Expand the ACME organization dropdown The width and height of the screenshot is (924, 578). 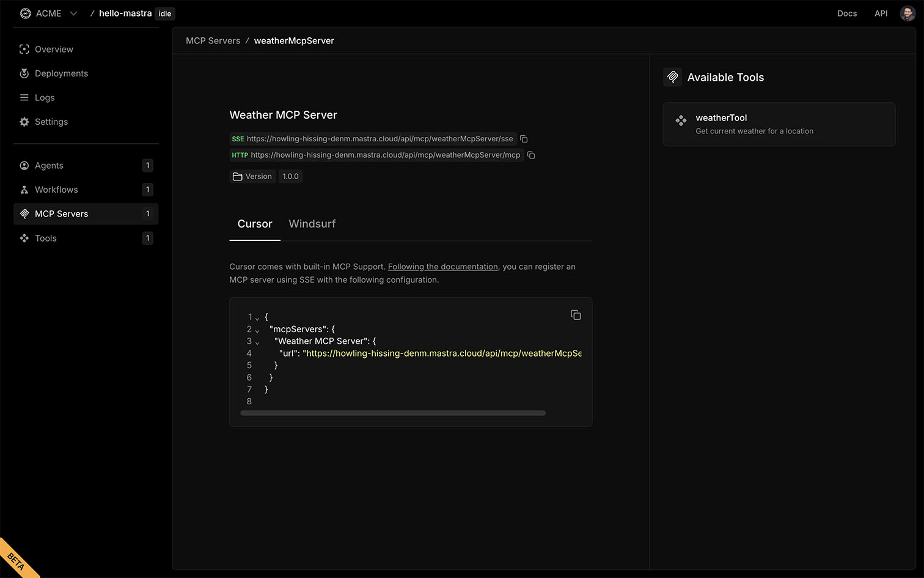pyautogui.click(x=73, y=13)
